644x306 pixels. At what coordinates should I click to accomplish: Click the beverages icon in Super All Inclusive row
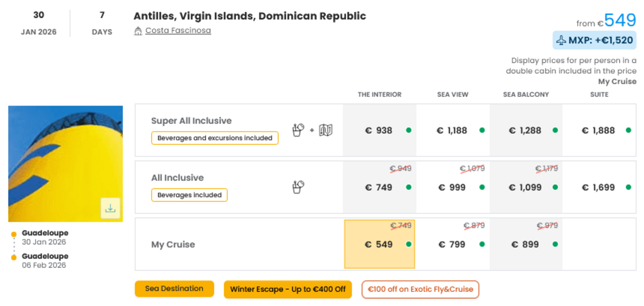tap(298, 130)
